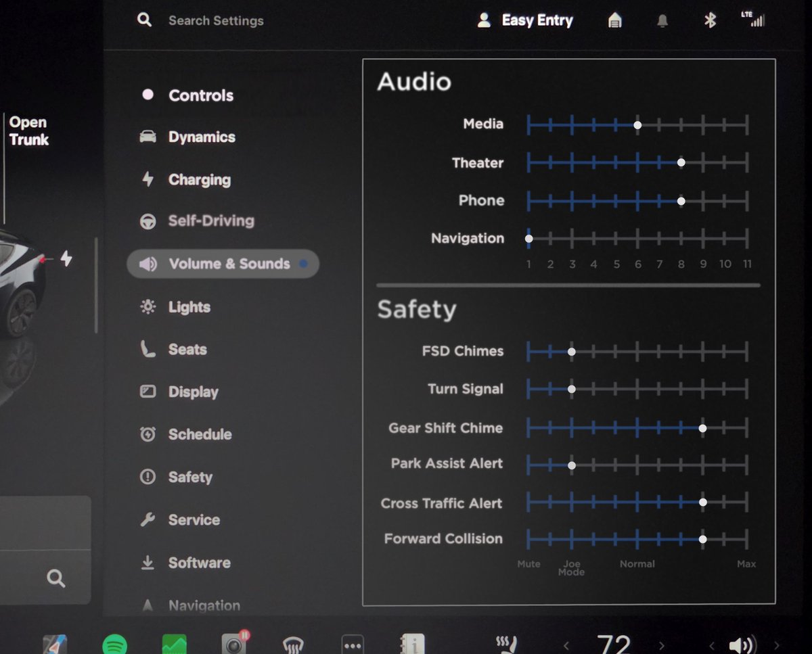Open the Charging settings tab

[185, 179]
